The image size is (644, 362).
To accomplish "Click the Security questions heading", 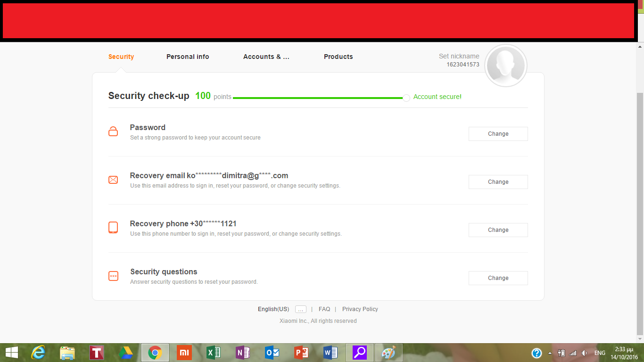I will 164,271.
